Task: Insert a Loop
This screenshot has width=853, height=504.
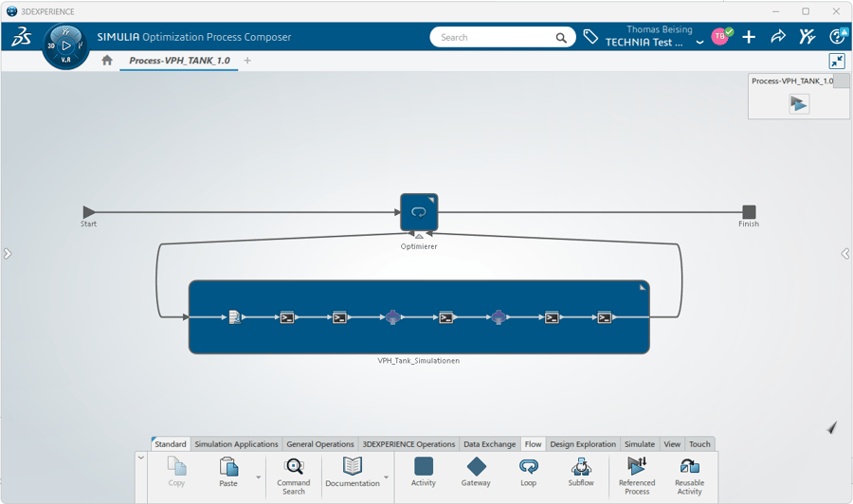Action: click(x=528, y=472)
